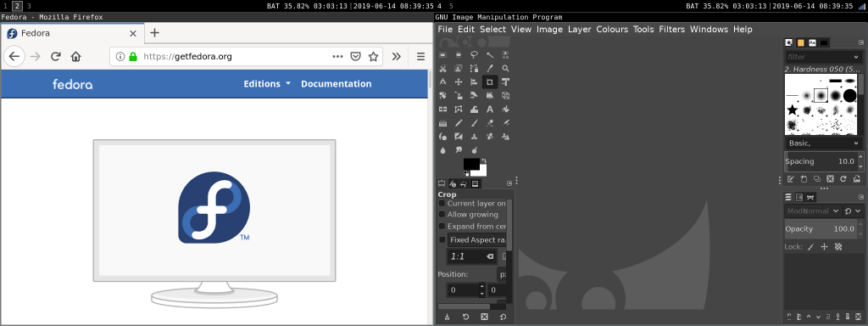Select the Gradient tool
This screenshot has height=326, width=868.
[x=442, y=123]
